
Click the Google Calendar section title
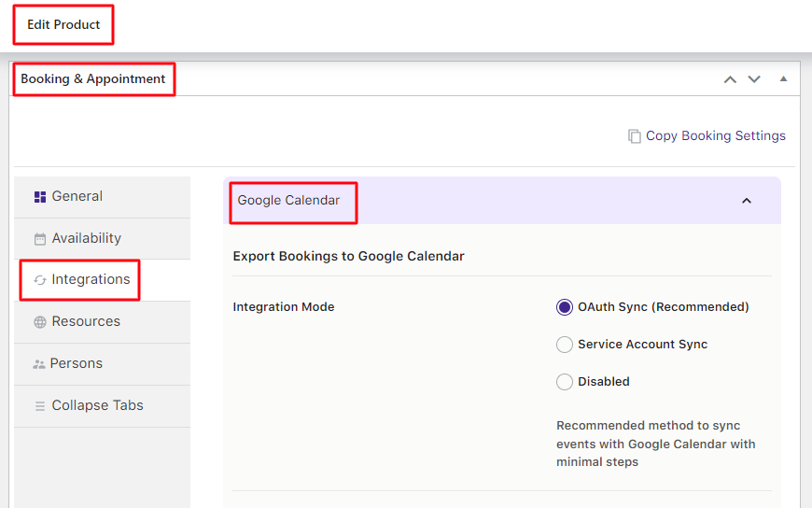tap(288, 200)
